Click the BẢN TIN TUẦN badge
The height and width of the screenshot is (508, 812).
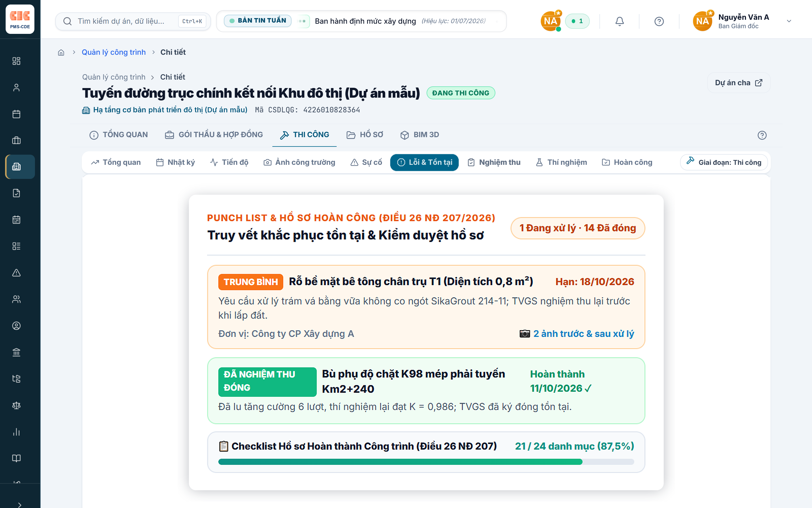(258, 21)
